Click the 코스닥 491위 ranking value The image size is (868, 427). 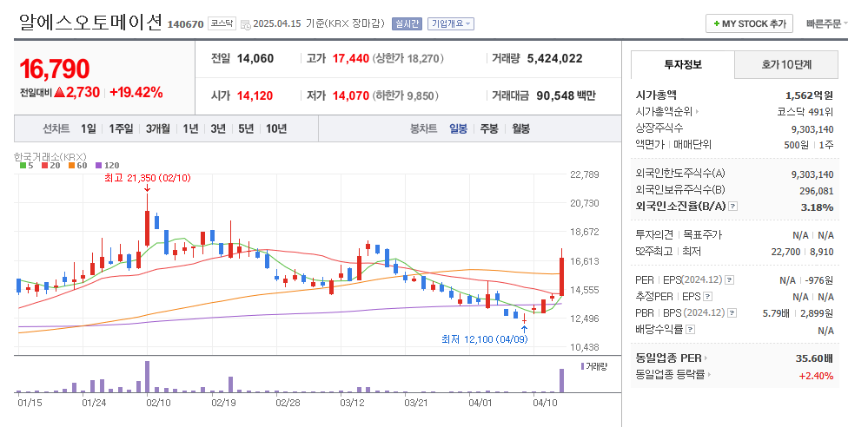805,112
